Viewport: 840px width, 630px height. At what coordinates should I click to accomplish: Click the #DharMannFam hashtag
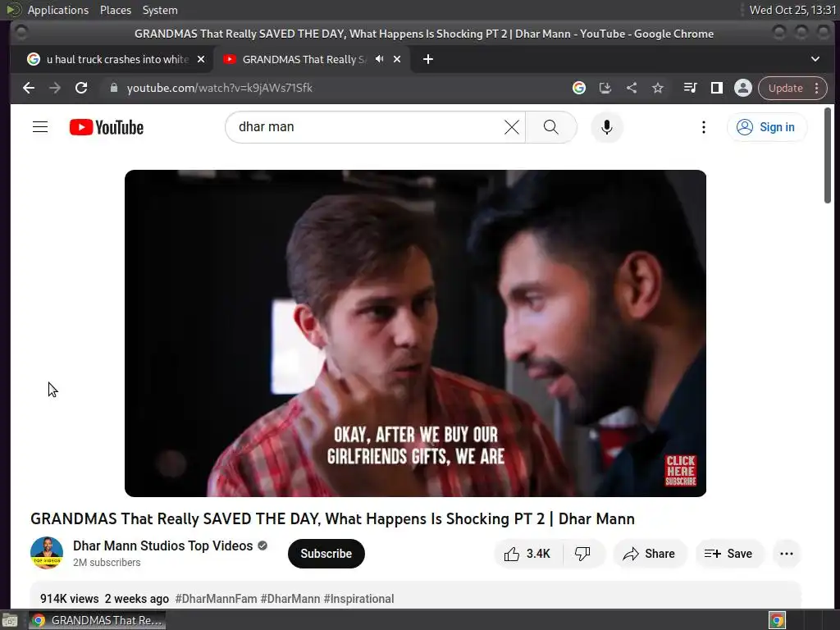pyautogui.click(x=216, y=598)
